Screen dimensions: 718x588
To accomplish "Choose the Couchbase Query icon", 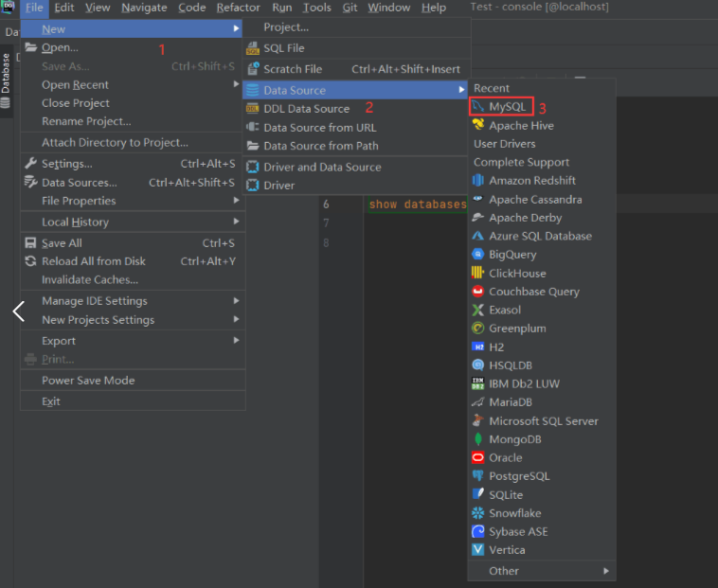I will click(x=477, y=291).
